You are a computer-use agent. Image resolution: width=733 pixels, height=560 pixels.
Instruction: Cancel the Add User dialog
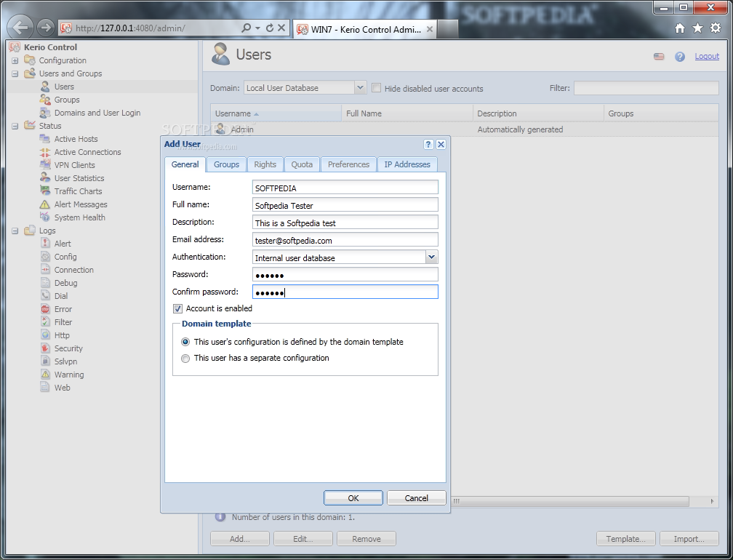pyautogui.click(x=416, y=498)
